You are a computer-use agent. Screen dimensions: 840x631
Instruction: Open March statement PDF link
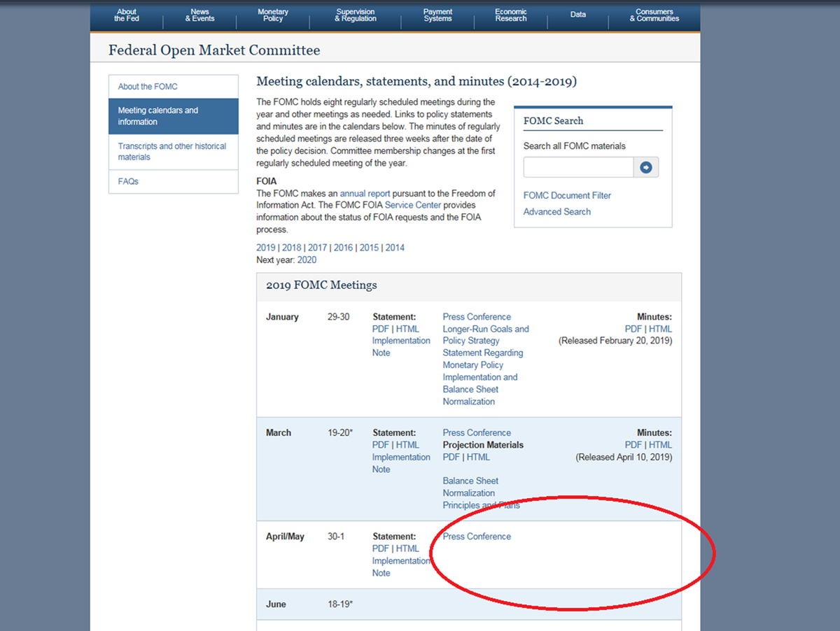coord(380,445)
